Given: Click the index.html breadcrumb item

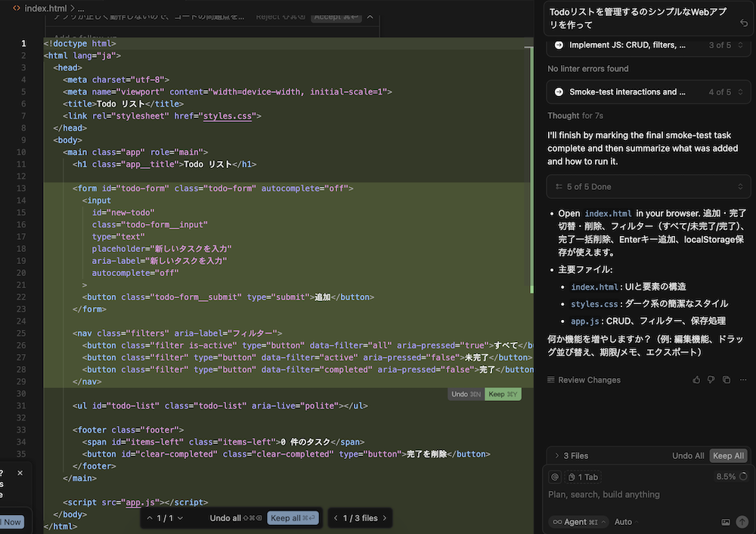Looking at the screenshot, I should pos(45,8).
